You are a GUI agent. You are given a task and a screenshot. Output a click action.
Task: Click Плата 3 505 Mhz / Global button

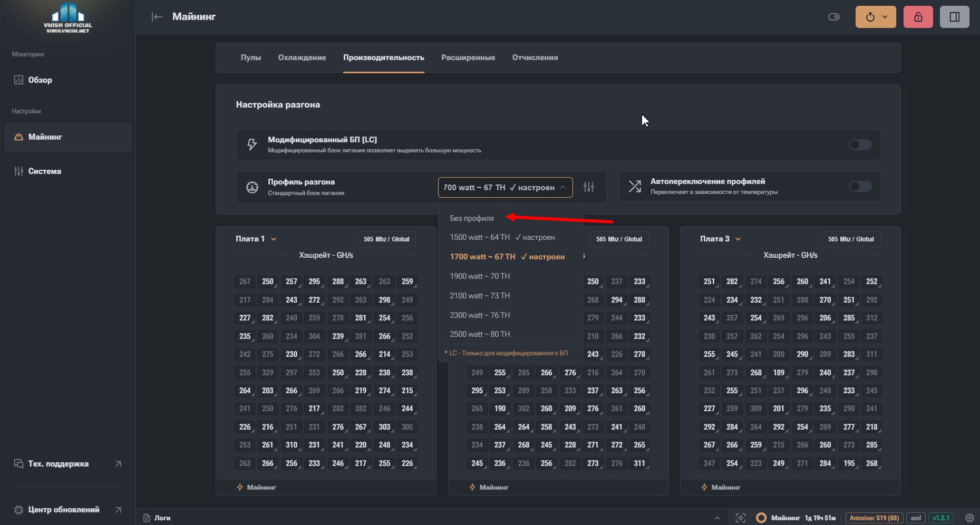click(x=851, y=239)
